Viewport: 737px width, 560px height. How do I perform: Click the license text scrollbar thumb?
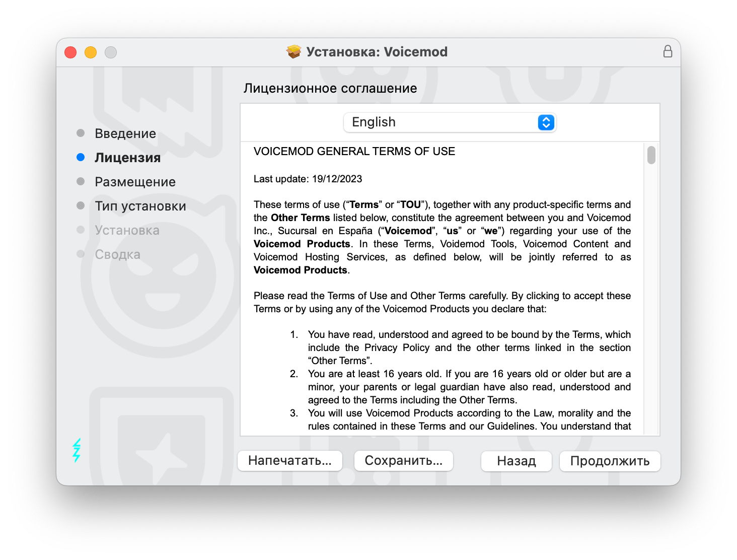click(651, 155)
